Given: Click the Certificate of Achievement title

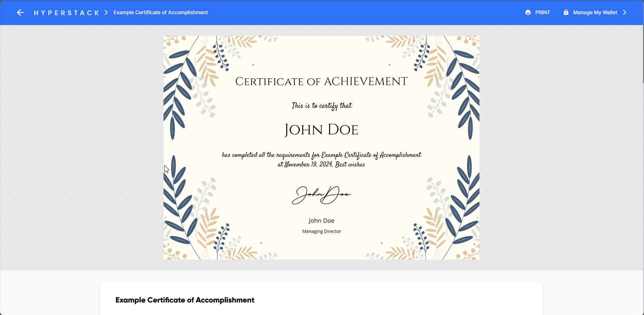Looking at the screenshot, I should 321,82.
